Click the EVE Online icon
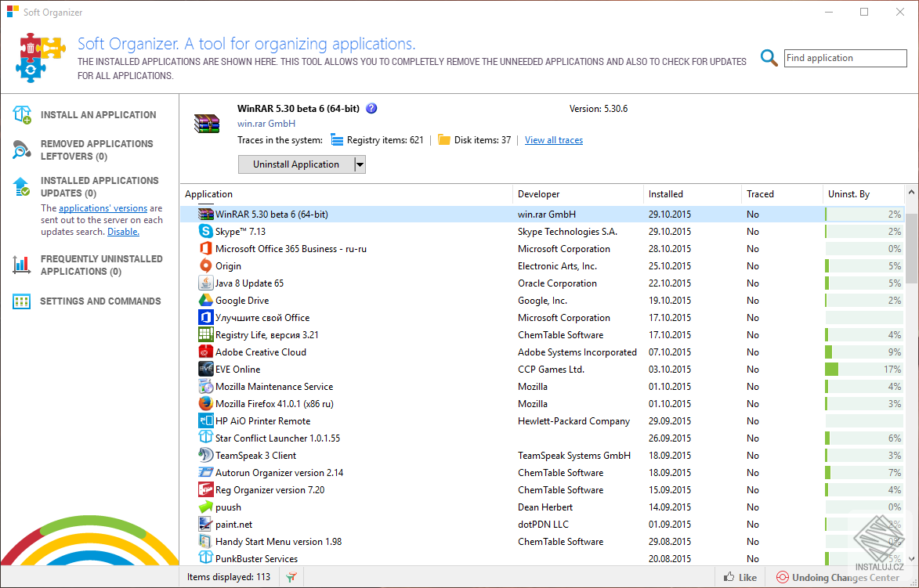 point(205,369)
